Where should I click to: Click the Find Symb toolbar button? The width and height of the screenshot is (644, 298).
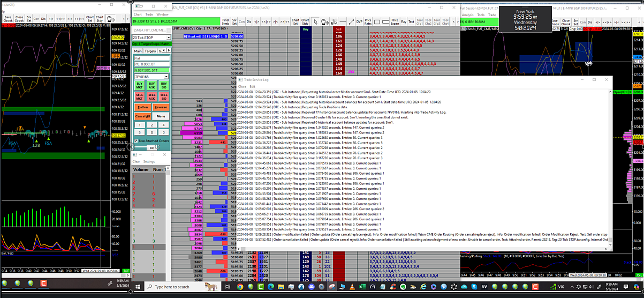pos(225,22)
